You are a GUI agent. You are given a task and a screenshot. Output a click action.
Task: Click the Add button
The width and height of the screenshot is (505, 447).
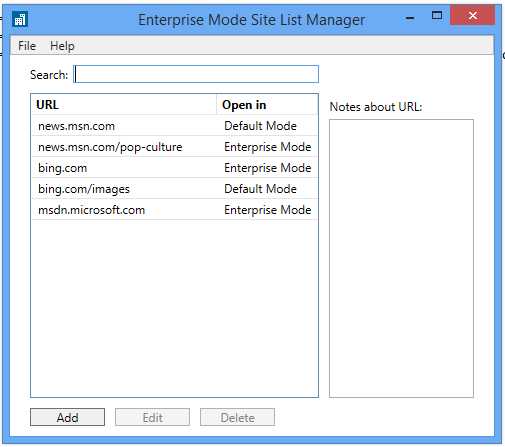(x=67, y=417)
